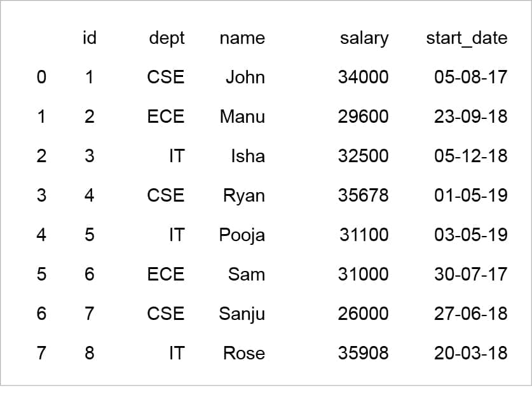Click the salary column header
Image resolution: width=532 pixels, height=395 pixels.
[x=364, y=38]
